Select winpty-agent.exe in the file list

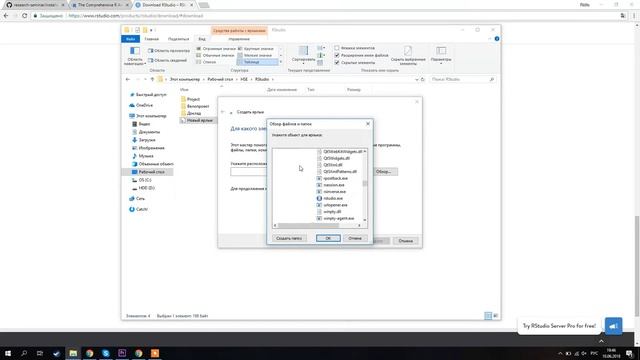coord(336,218)
